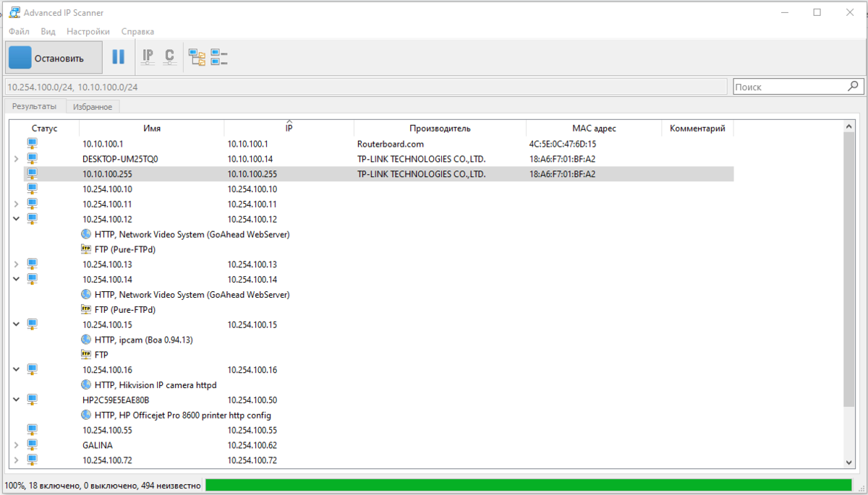Click the FTP icon under 10.254.100.12

86,249
